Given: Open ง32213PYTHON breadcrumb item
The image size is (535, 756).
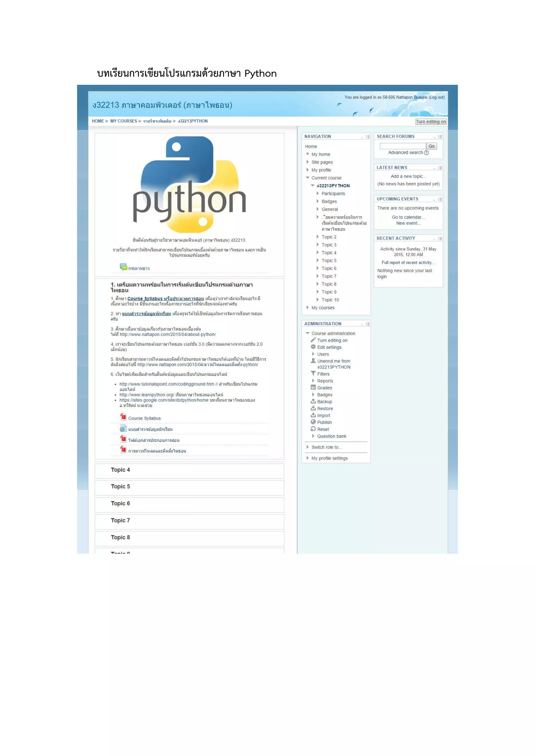Looking at the screenshot, I should click(x=193, y=121).
